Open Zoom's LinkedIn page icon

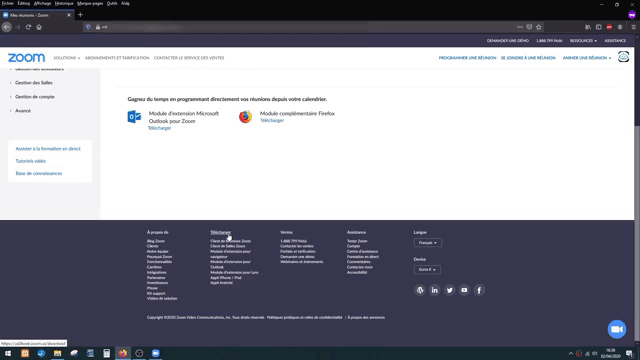[x=435, y=290]
